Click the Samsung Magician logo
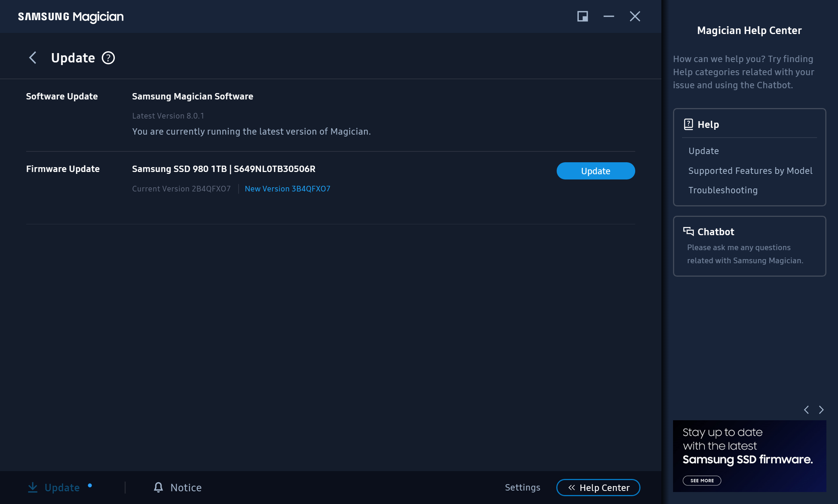This screenshot has height=504, width=838. tap(71, 16)
